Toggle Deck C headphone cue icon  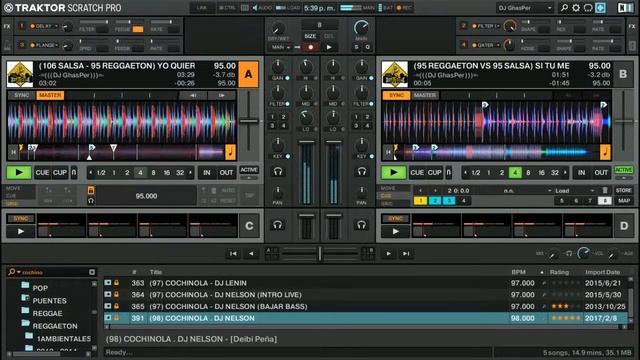click(x=278, y=224)
